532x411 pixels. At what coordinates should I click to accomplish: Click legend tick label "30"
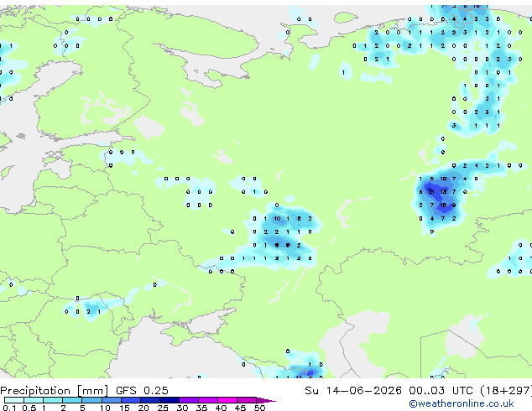(x=182, y=408)
